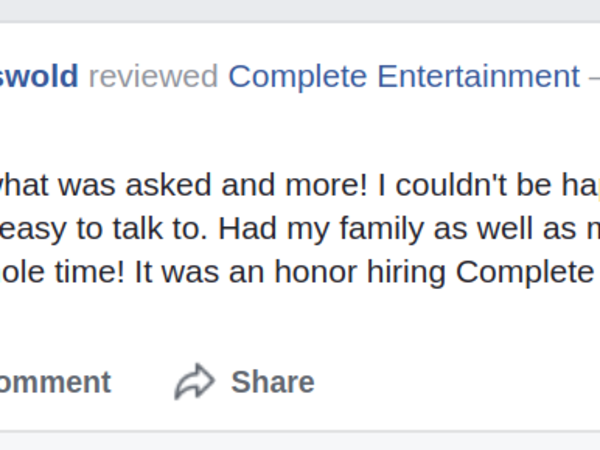Click the word "hiring" in the last review line
This screenshot has width=600, height=450.
point(406,273)
